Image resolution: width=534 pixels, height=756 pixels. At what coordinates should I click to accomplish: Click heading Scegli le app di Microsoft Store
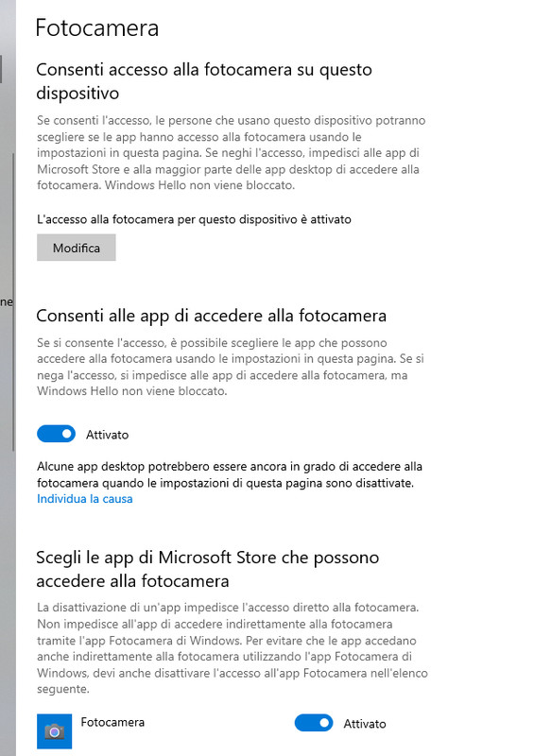point(207,569)
